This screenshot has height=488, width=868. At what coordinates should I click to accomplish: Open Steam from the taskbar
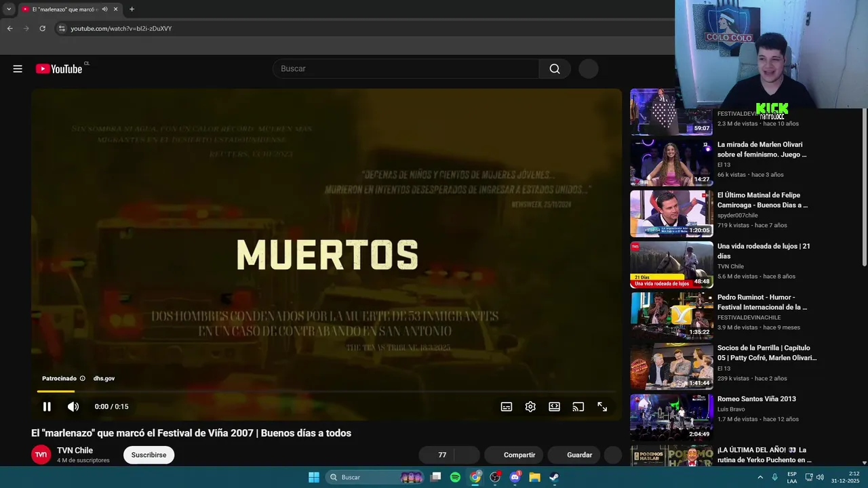point(554,477)
